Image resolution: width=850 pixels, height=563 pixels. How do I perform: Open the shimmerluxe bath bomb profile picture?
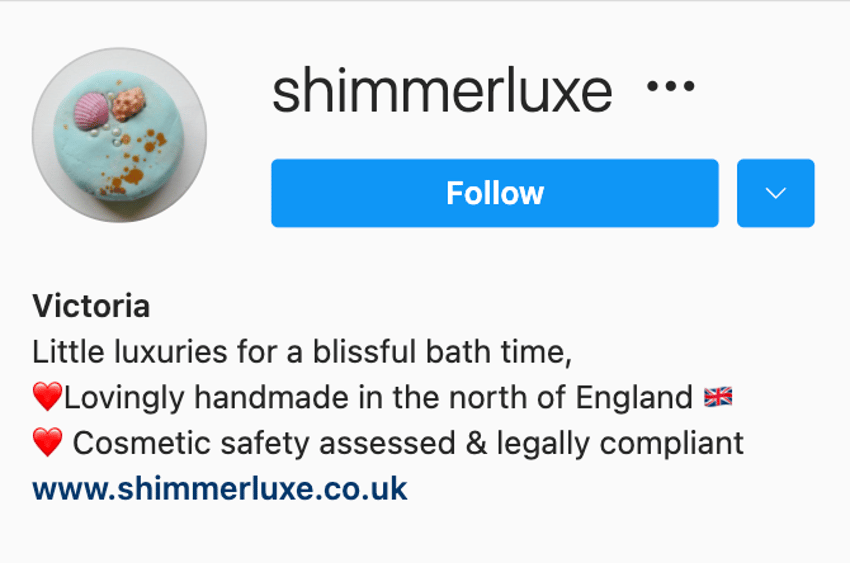coord(119,135)
